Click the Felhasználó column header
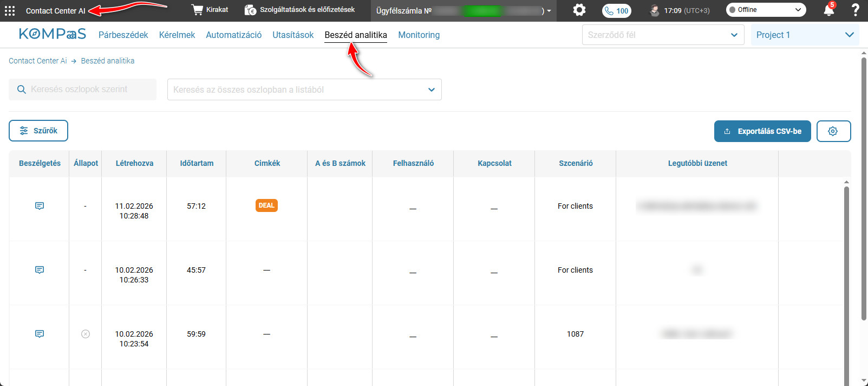The image size is (868, 386). pyautogui.click(x=413, y=163)
